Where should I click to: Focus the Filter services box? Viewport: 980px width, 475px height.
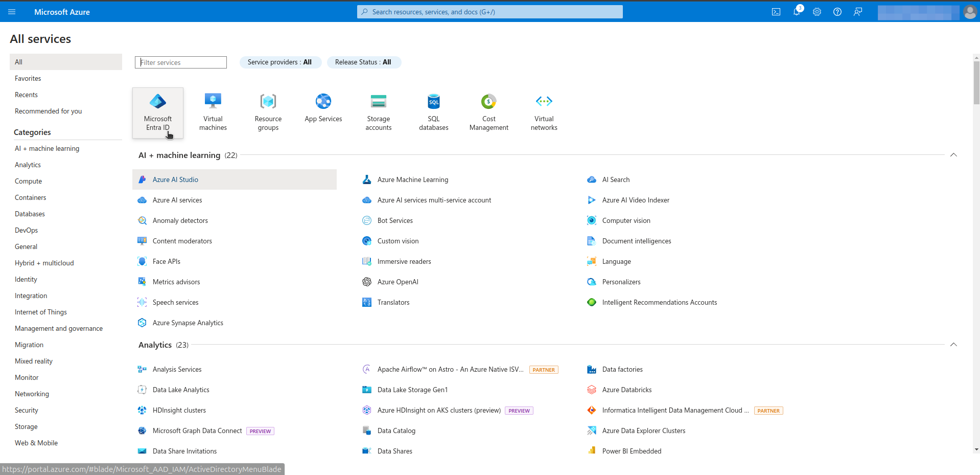181,62
